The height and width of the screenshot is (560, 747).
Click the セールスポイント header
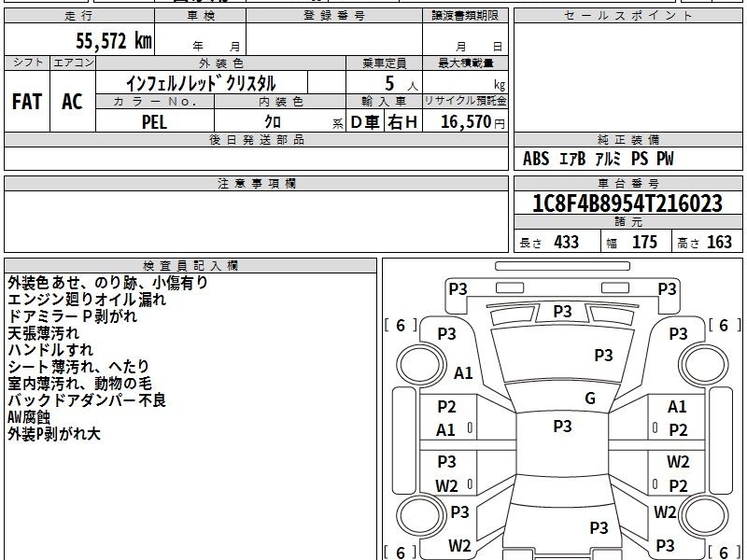(627, 15)
